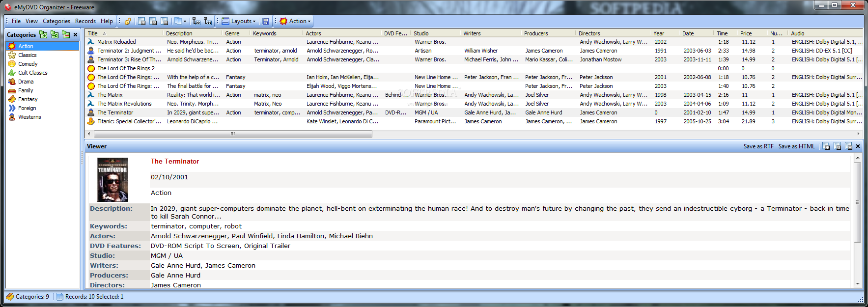
Task: Click the Records count status bar icon
Action: coord(59,297)
